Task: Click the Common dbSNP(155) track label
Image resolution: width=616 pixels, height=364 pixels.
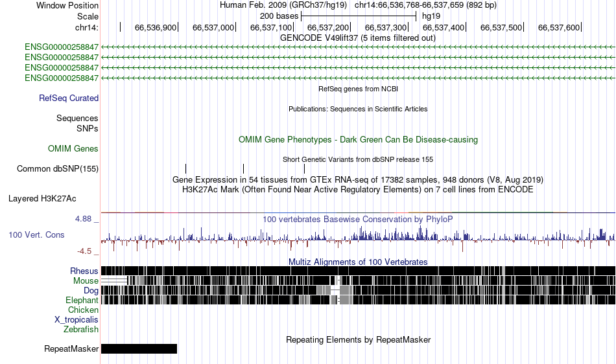Action: point(58,168)
